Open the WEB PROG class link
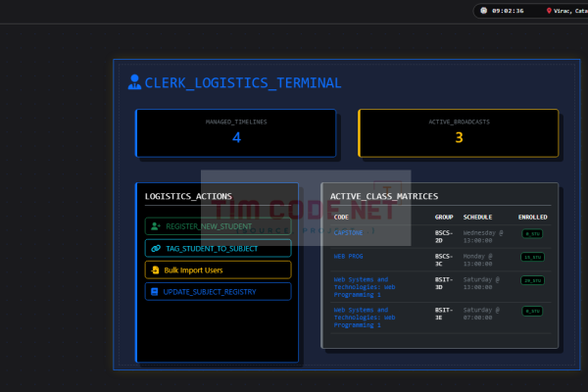The width and height of the screenshot is (588, 392). click(348, 256)
